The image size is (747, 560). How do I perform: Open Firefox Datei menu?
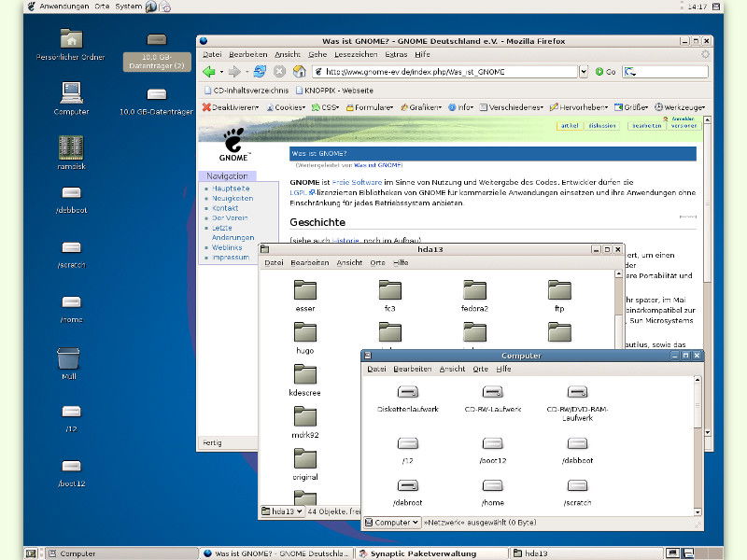213,55
